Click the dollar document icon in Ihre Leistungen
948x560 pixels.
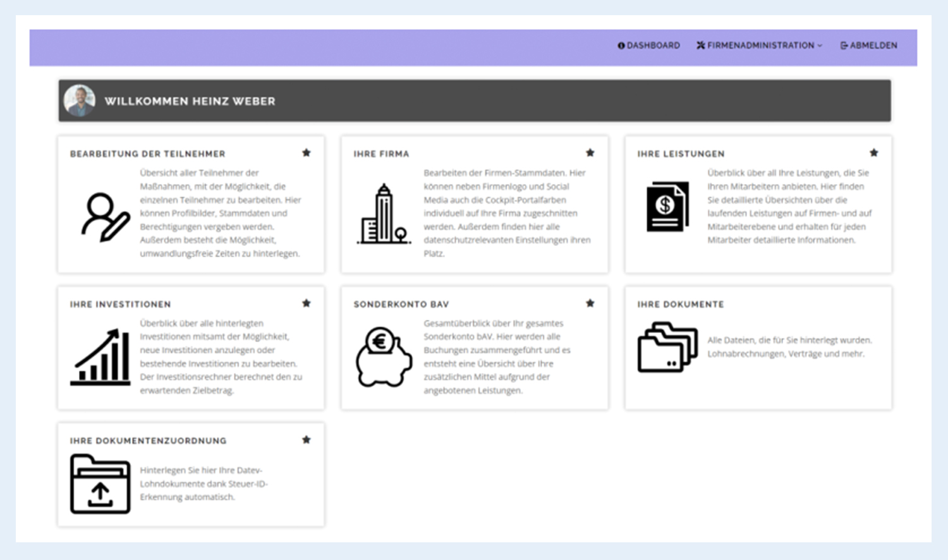(x=667, y=207)
